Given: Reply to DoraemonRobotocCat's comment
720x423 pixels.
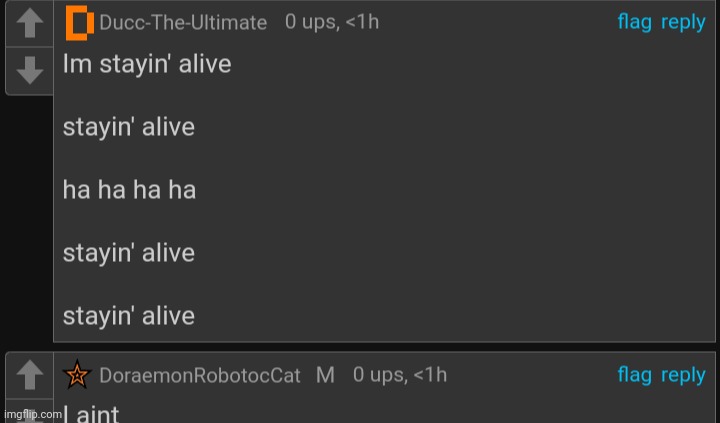Looking at the screenshot, I should point(683,375).
